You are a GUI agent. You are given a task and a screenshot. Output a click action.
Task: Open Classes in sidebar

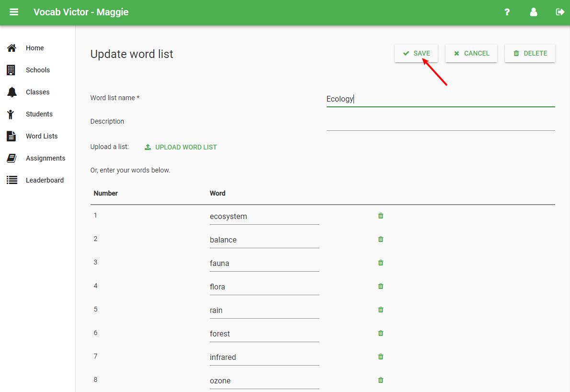[37, 92]
